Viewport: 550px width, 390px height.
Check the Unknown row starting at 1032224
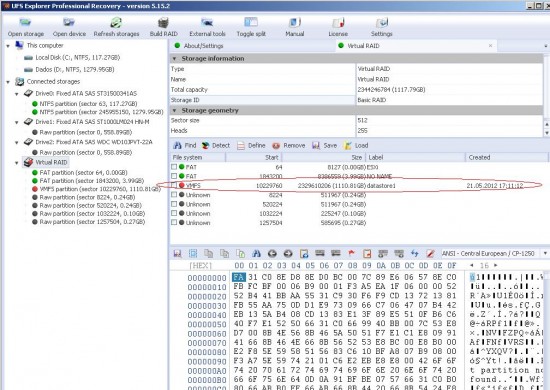click(174, 213)
